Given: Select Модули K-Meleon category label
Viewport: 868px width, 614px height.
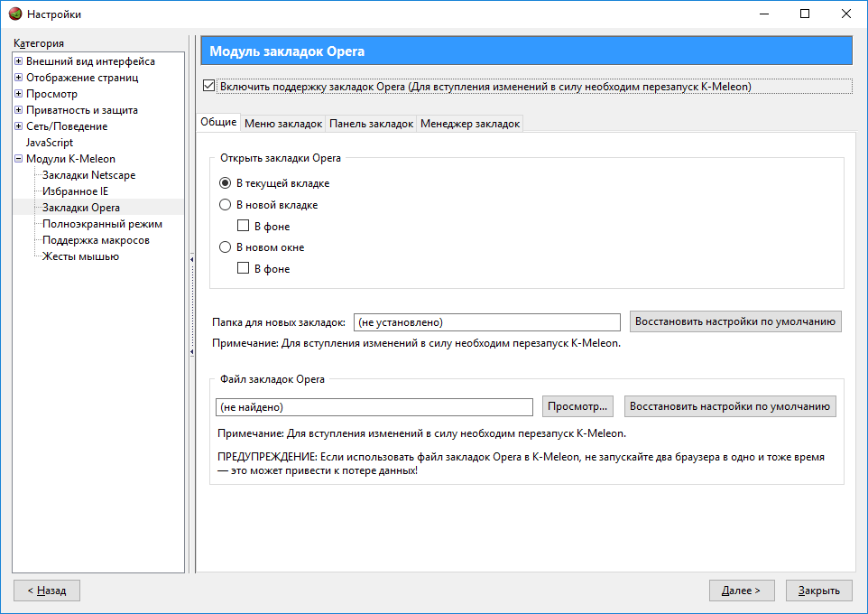Looking at the screenshot, I should (70, 159).
